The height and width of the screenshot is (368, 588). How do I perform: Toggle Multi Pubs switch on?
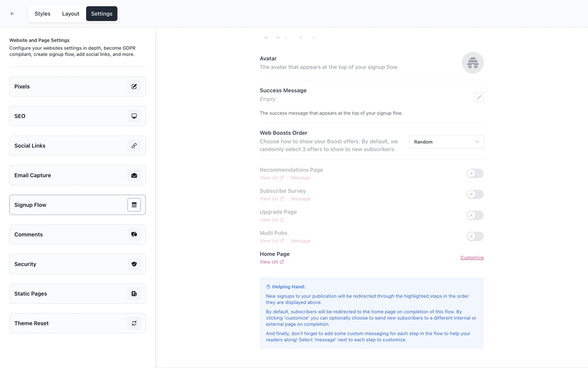475,236
